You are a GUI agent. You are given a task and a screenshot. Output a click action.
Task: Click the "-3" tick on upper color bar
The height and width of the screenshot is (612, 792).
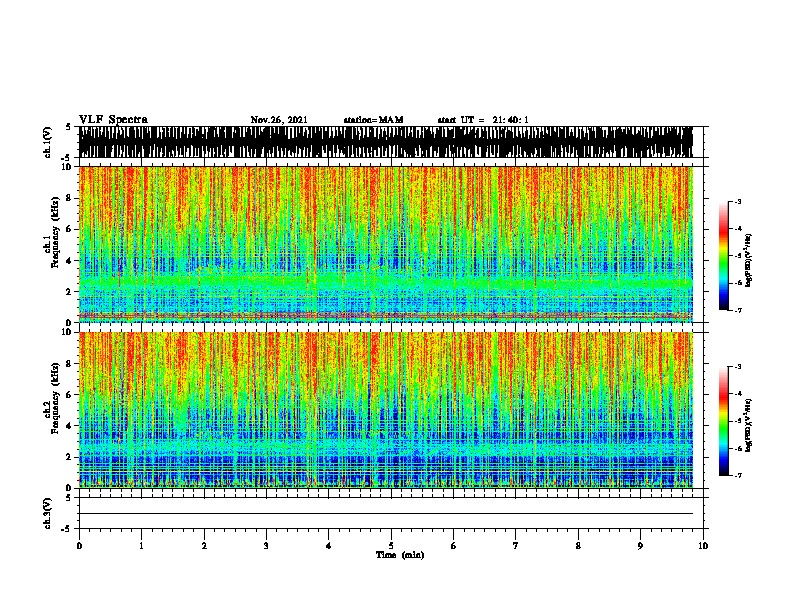pyautogui.click(x=738, y=202)
